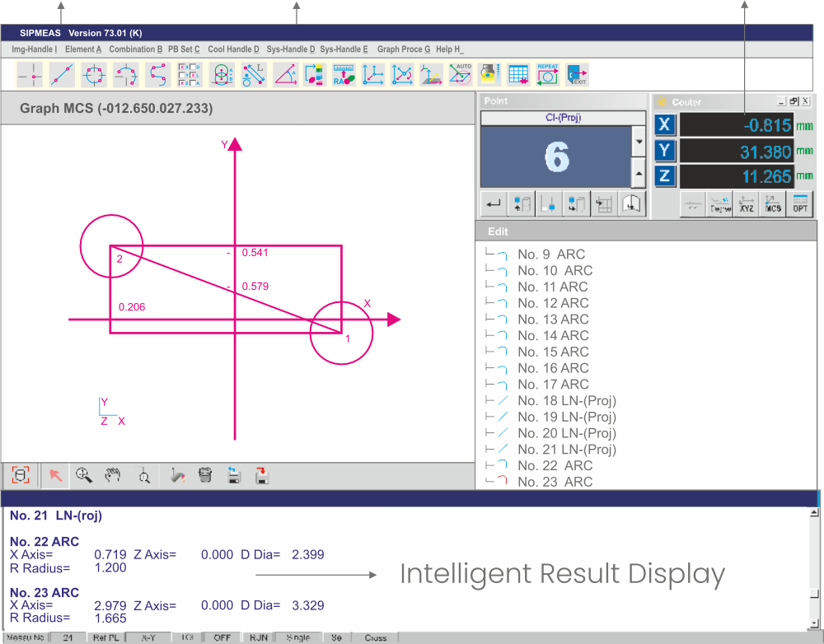824x644 pixels.
Task: Select the pan hand tool
Action: (x=113, y=475)
